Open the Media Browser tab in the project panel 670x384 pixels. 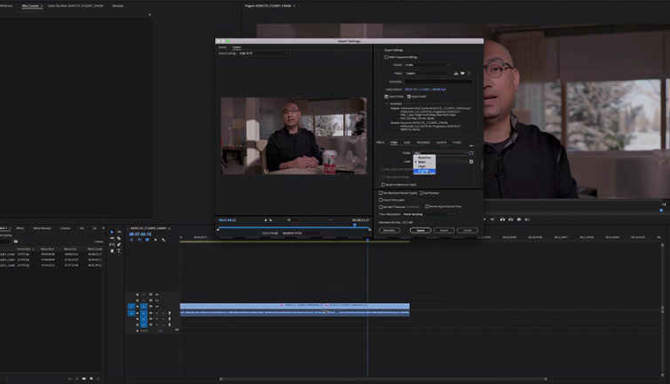click(x=42, y=228)
